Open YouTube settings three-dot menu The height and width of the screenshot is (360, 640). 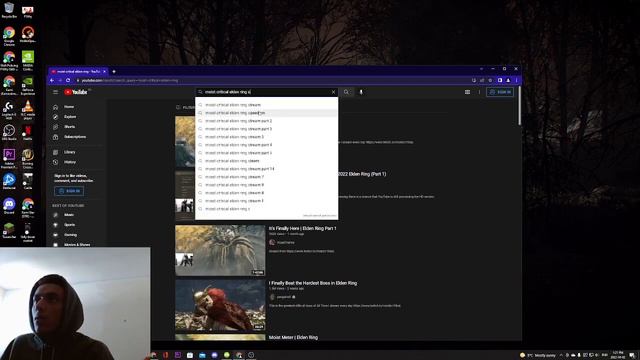(479, 92)
